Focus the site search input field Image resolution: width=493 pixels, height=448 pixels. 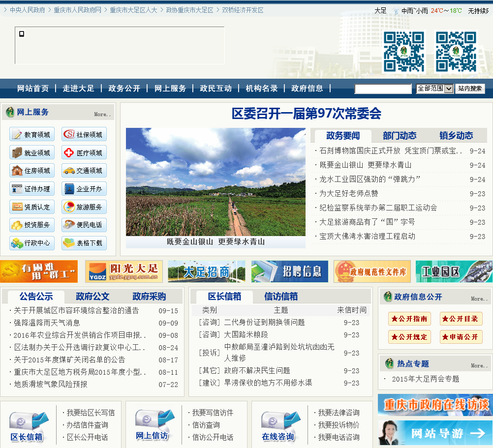pos(383,89)
